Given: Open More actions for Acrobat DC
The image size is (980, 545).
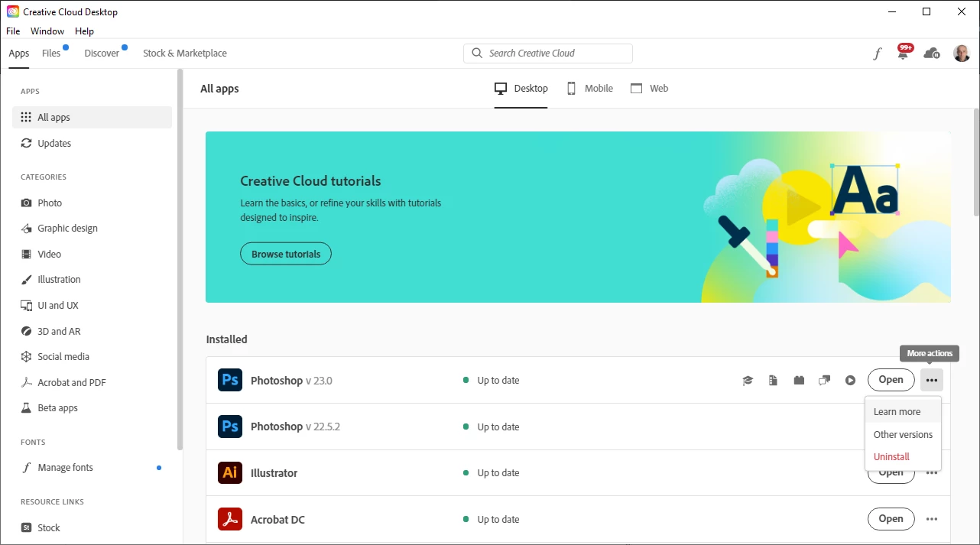Looking at the screenshot, I should point(932,519).
